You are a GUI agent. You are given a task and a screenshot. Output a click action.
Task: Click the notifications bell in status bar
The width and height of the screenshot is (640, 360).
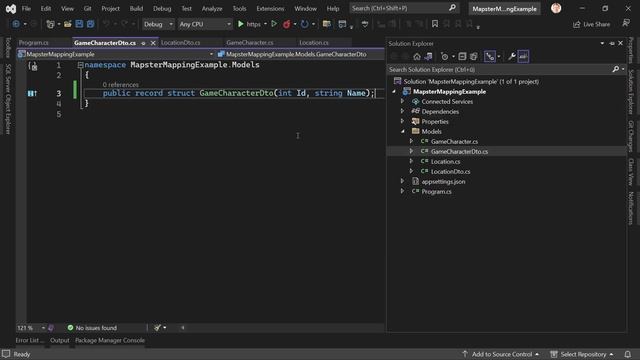pos(628,354)
